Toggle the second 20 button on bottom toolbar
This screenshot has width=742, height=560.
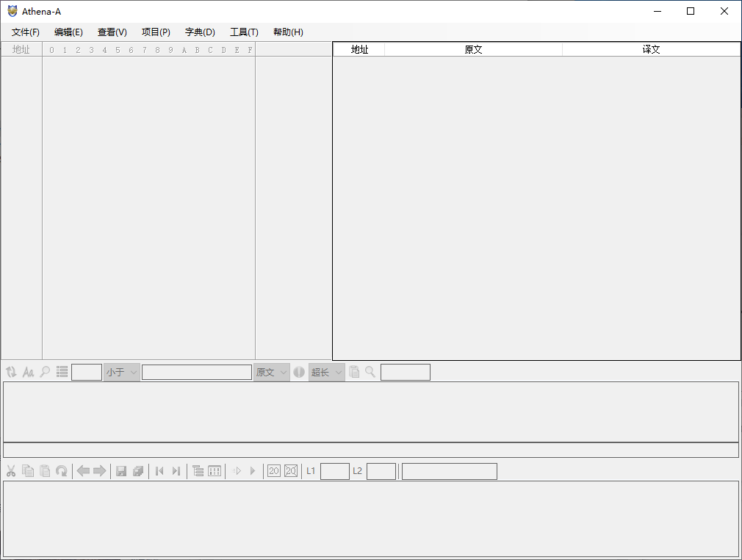click(x=290, y=471)
